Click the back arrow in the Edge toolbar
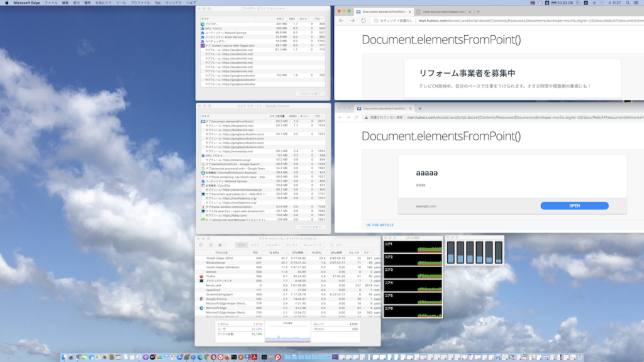The height and width of the screenshot is (362, 644). coord(341,21)
